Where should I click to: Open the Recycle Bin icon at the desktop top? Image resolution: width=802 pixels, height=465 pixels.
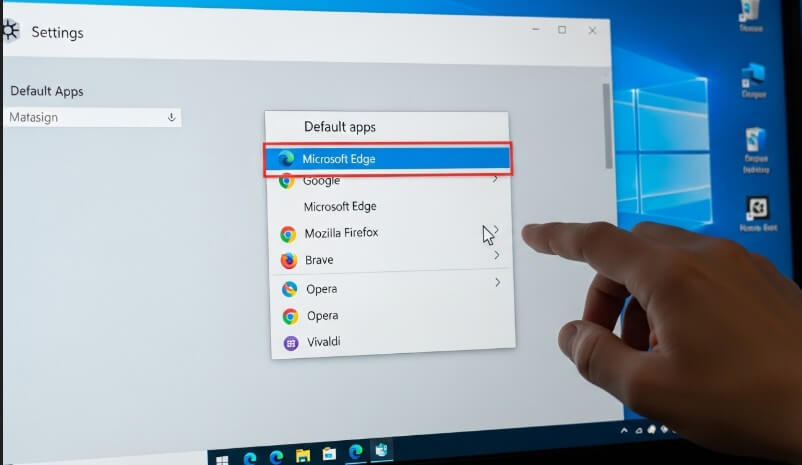click(750, 11)
